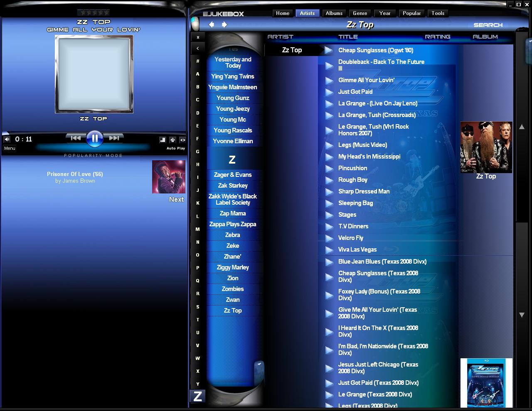Sort by the RATING column header
Screen dimensions: 532x411
(x=438, y=37)
